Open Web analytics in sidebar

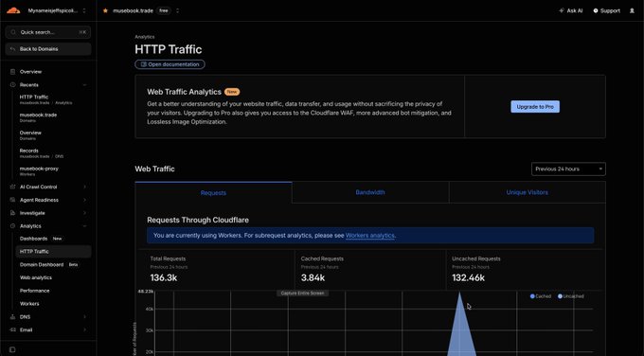pyautogui.click(x=36, y=277)
